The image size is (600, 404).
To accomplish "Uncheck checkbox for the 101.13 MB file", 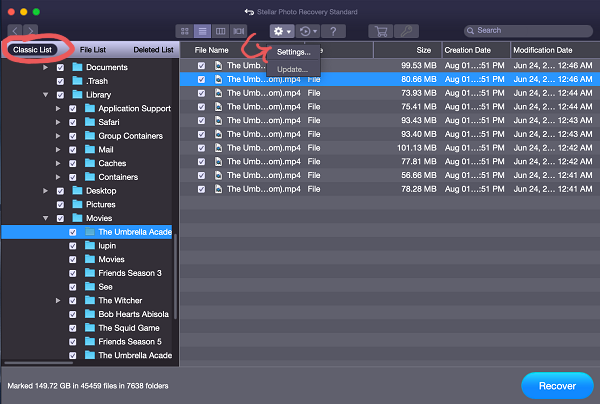I will point(201,148).
